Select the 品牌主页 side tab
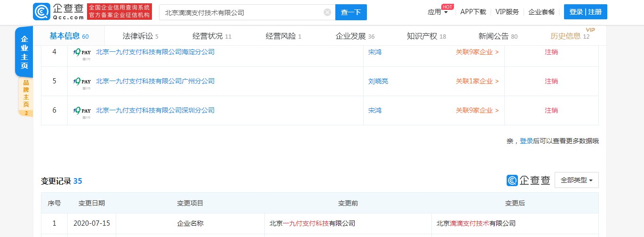Screen dimensions: 644x237 click(x=26, y=97)
